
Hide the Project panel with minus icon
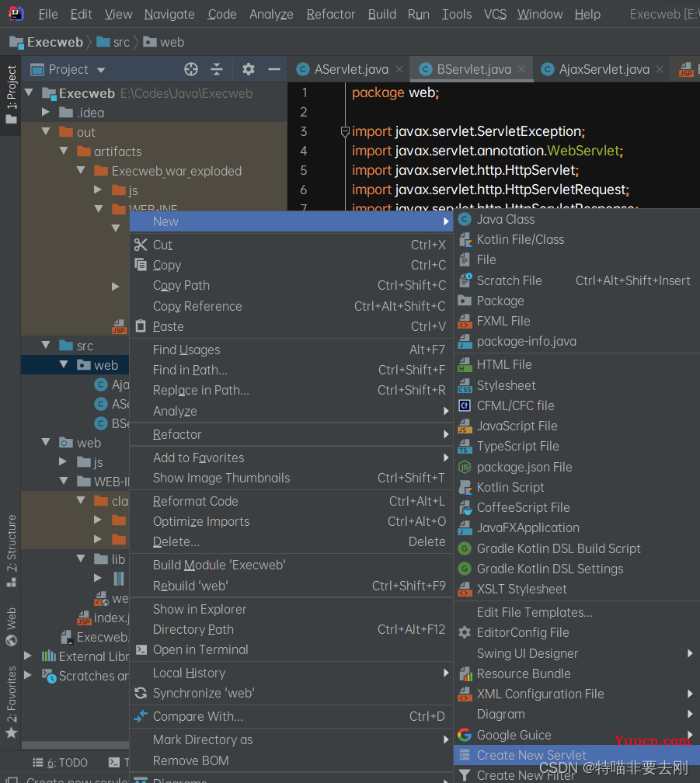coord(274,69)
